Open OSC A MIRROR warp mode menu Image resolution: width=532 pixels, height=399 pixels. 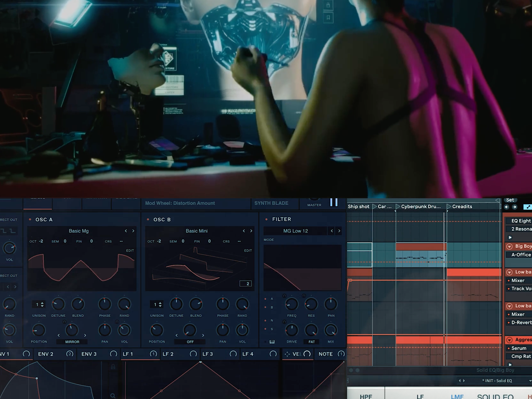coord(72,342)
